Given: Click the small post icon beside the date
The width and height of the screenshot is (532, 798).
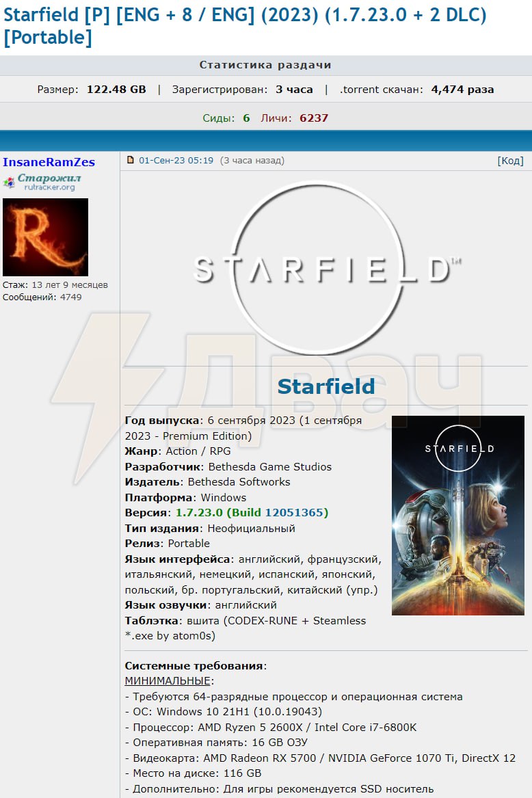Looking at the screenshot, I should click(x=131, y=160).
